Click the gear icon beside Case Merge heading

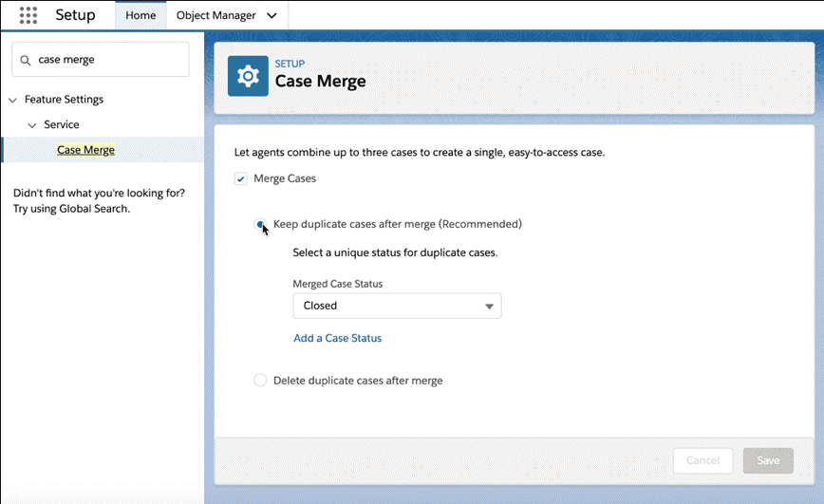(x=248, y=76)
